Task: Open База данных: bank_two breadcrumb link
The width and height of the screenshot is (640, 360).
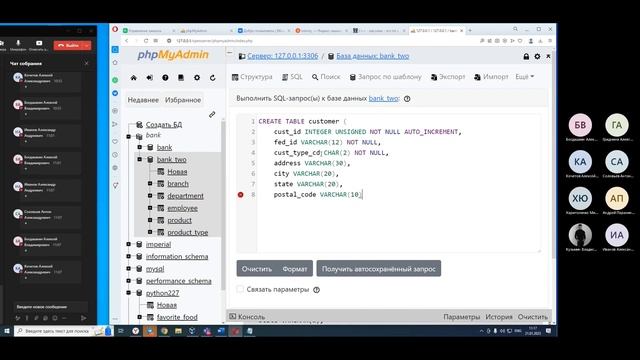Action: (x=373, y=56)
